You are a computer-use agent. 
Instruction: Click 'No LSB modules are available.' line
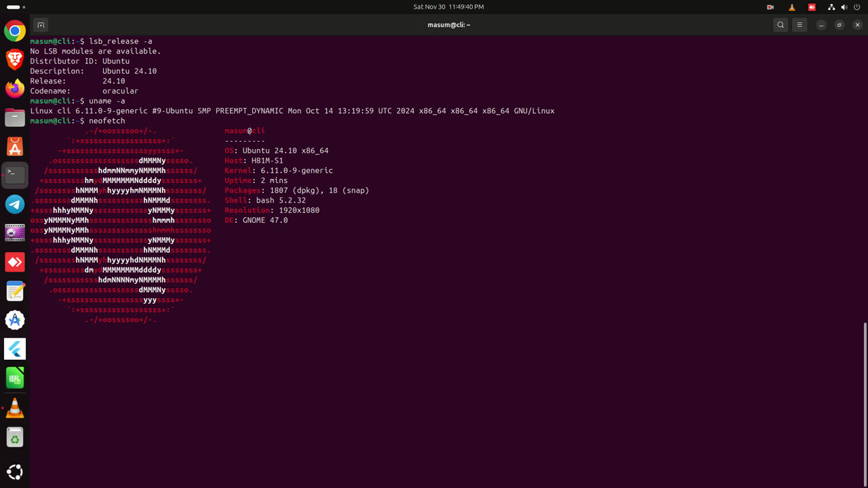[x=96, y=51]
